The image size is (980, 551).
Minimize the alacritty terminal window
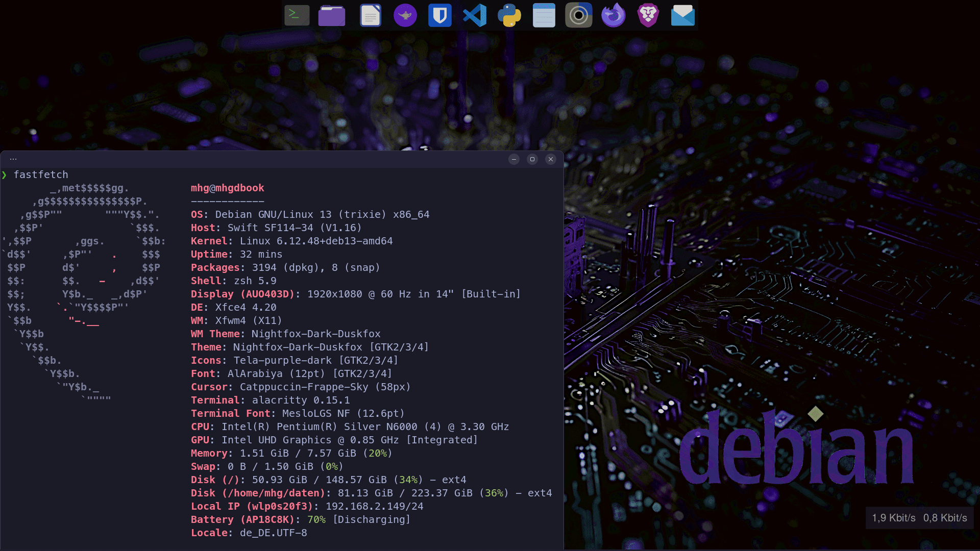coord(514,159)
